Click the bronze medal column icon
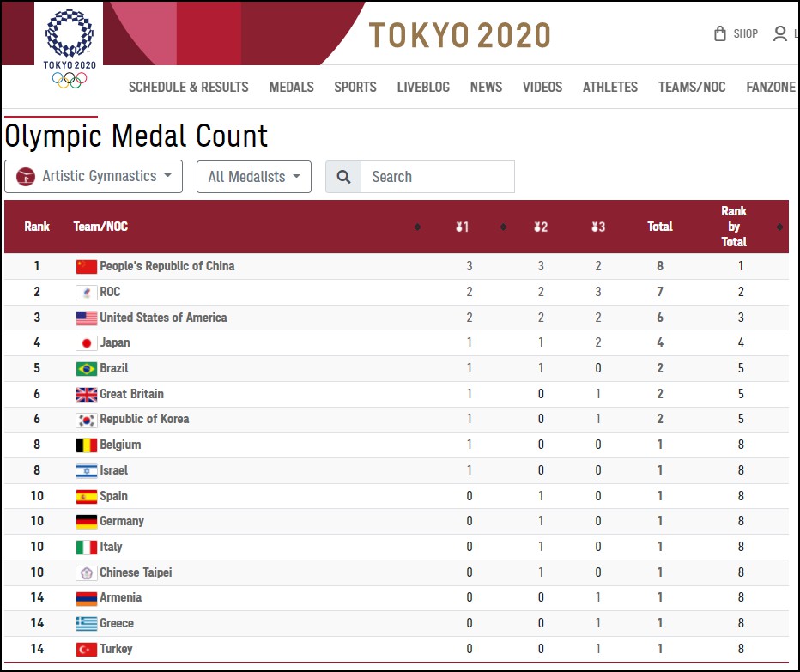Image resolution: width=800 pixels, height=672 pixels. pos(598,227)
